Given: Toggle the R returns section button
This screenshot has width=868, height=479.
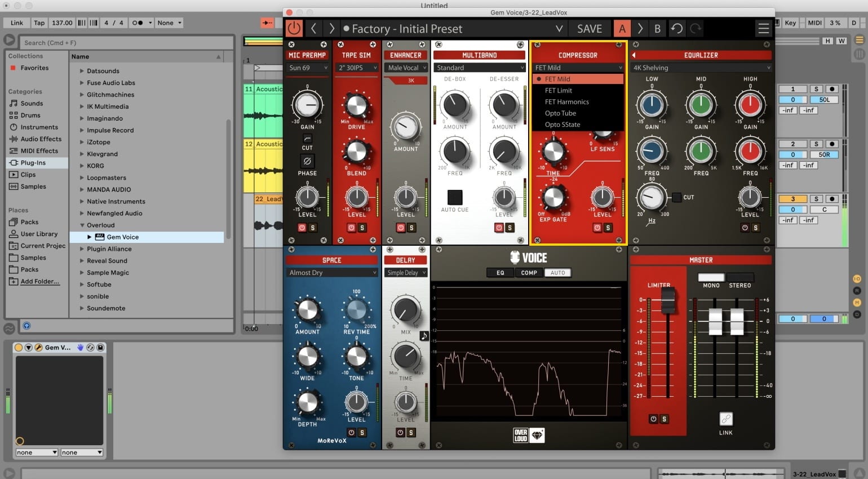Looking at the screenshot, I should pyautogui.click(x=857, y=291).
